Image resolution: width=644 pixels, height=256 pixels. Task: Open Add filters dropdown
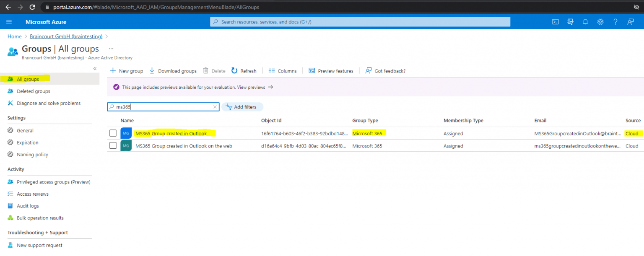tap(242, 107)
